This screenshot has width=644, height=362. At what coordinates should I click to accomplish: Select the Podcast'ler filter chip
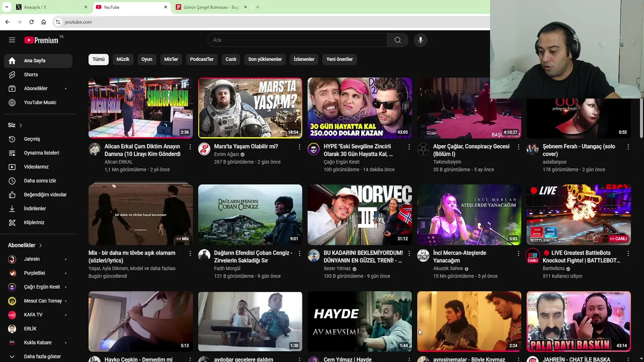click(x=202, y=59)
